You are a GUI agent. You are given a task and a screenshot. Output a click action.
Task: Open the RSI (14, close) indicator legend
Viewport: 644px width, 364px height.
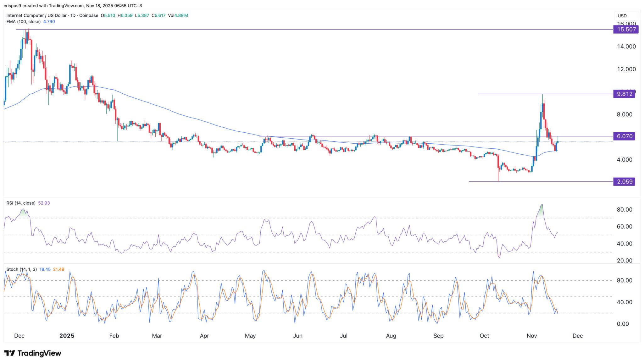21,203
